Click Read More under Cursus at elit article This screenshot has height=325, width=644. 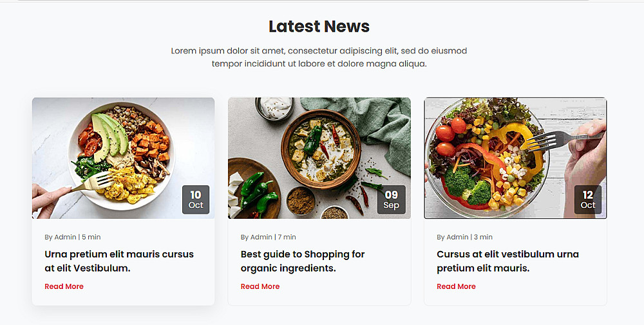tap(456, 286)
